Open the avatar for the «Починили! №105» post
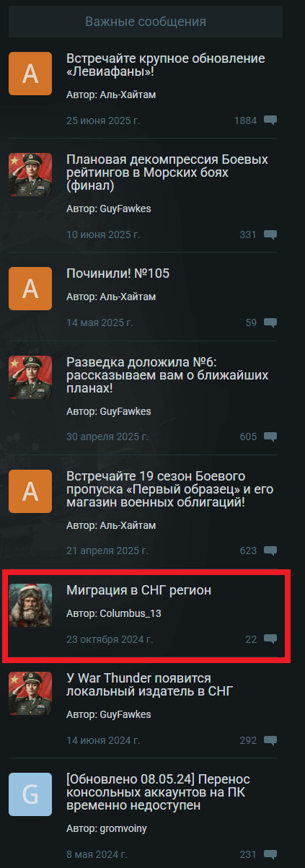Viewport: 305px width, 868px height. 30,289
